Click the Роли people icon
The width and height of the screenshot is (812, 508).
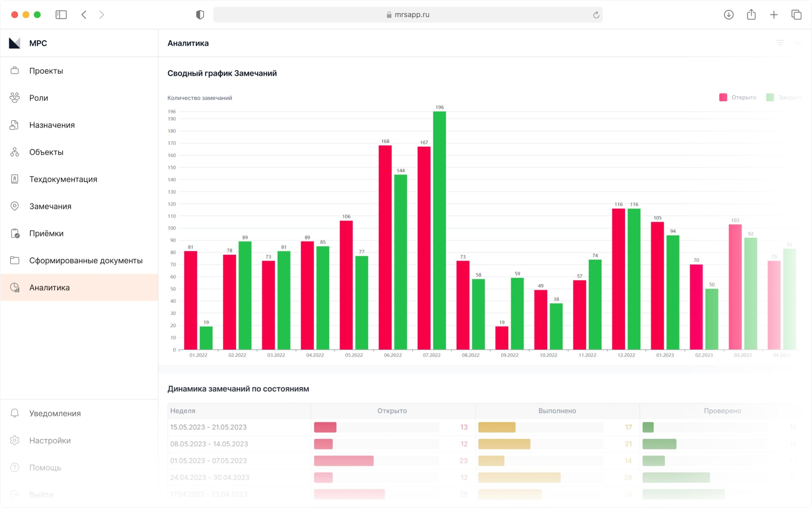point(14,97)
